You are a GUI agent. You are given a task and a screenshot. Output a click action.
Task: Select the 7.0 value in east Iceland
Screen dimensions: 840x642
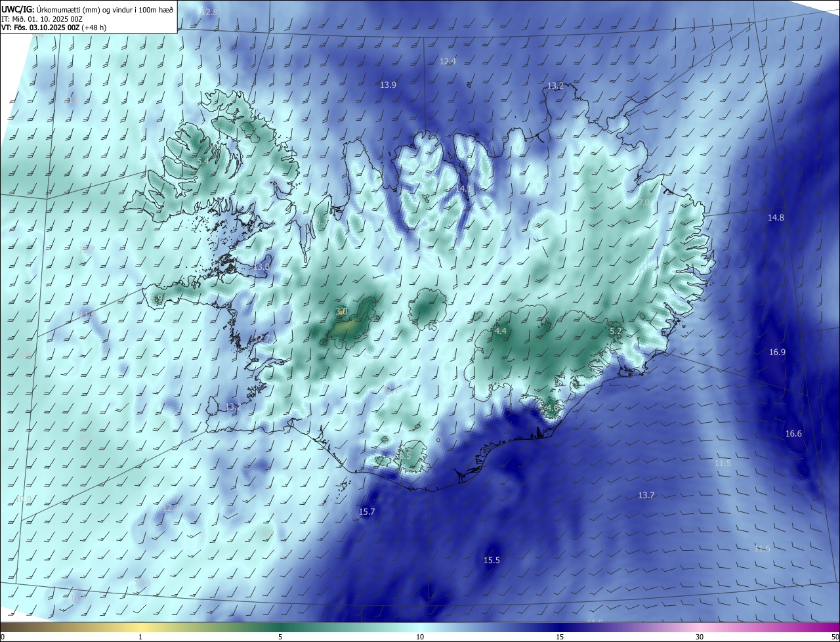[644, 203]
